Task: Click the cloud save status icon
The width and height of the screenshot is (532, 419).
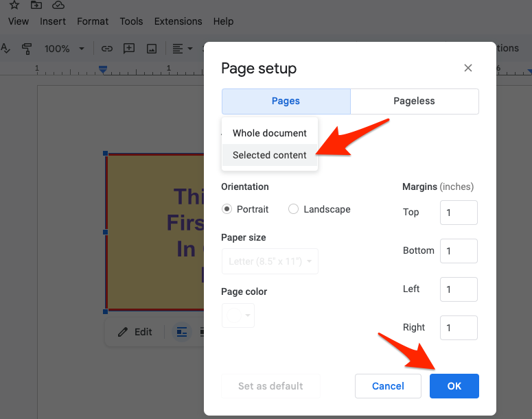Action: 58,5
